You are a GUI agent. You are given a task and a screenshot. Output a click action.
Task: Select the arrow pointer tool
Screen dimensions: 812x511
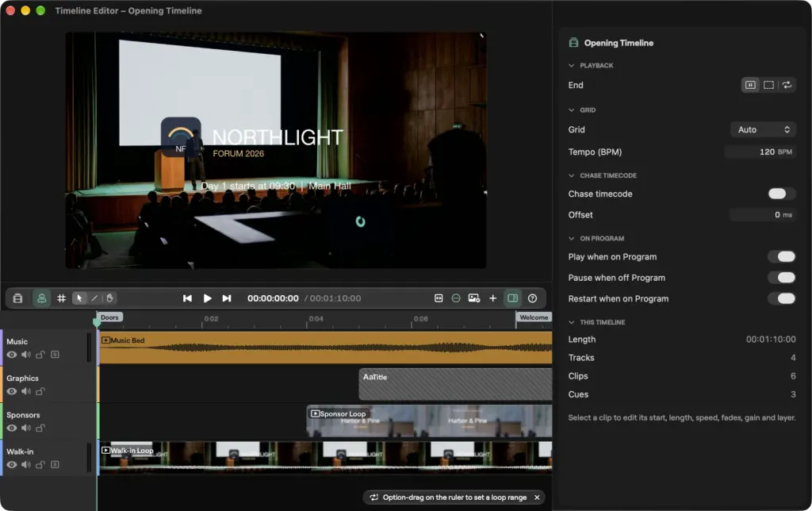pos(79,298)
